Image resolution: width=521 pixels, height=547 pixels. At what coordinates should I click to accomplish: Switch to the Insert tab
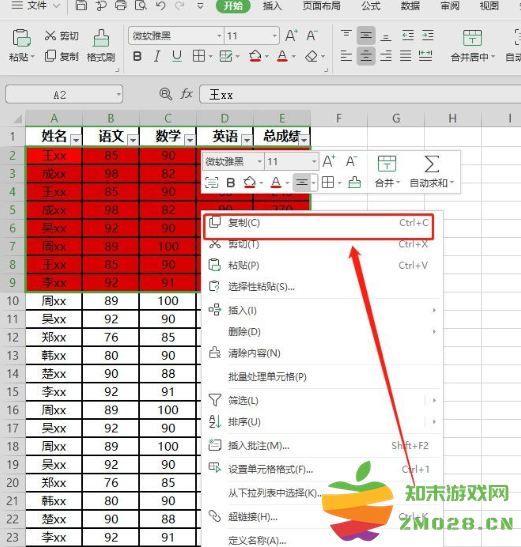pyautogui.click(x=272, y=5)
